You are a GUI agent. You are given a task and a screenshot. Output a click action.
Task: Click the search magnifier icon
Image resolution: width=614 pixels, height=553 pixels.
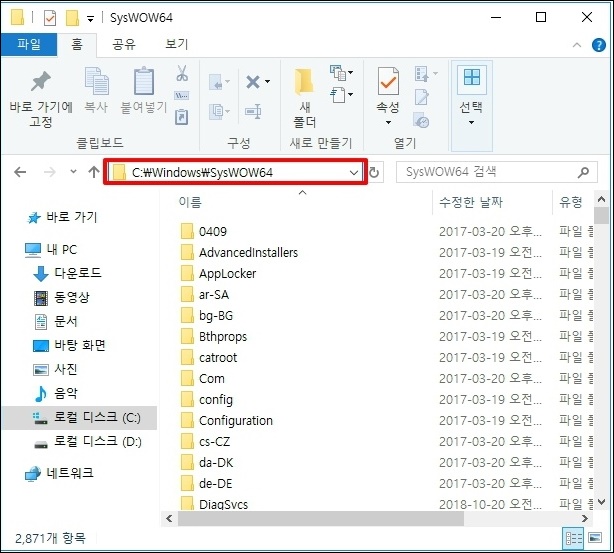pos(583,172)
